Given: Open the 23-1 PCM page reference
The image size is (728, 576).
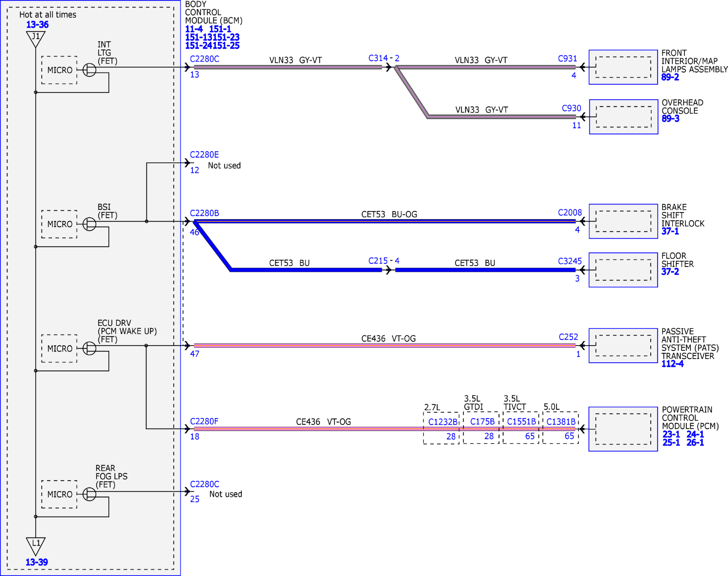Looking at the screenshot, I should pyautogui.click(x=671, y=434).
